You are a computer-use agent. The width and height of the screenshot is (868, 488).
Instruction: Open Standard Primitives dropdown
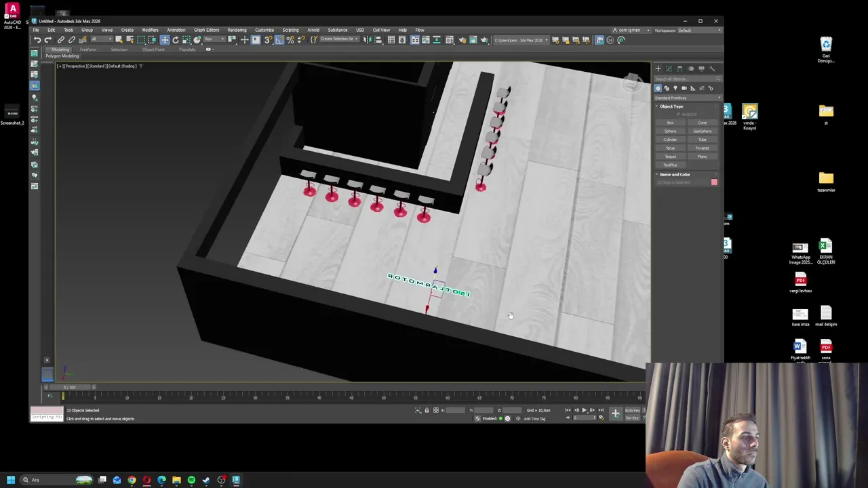(x=687, y=98)
